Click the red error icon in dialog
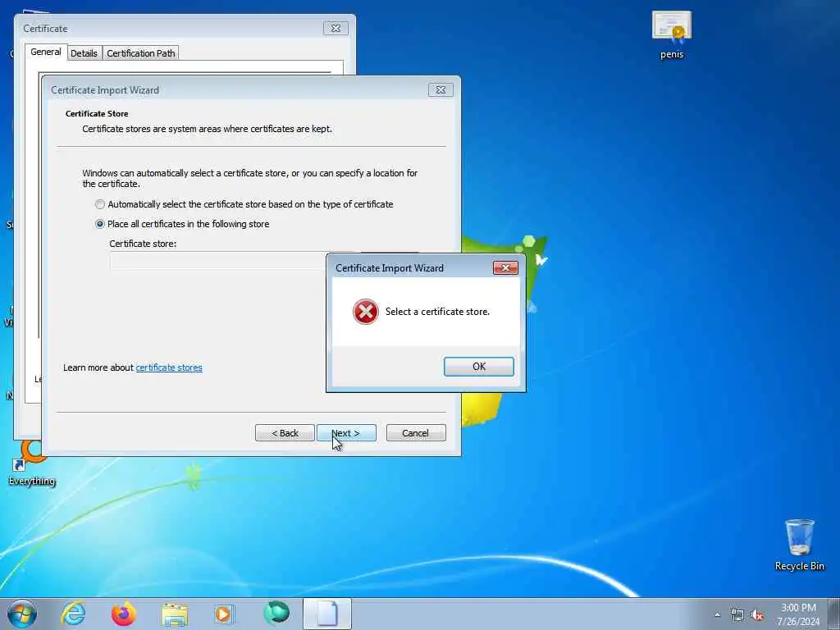Image resolution: width=840 pixels, height=630 pixels. [365, 312]
